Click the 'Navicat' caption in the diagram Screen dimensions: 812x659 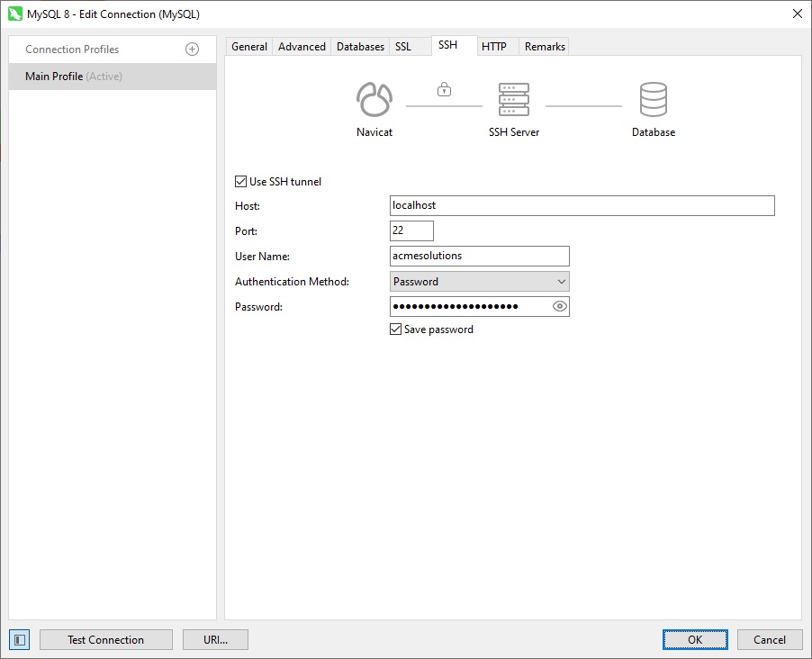pyautogui.click(x=374, y=132)
